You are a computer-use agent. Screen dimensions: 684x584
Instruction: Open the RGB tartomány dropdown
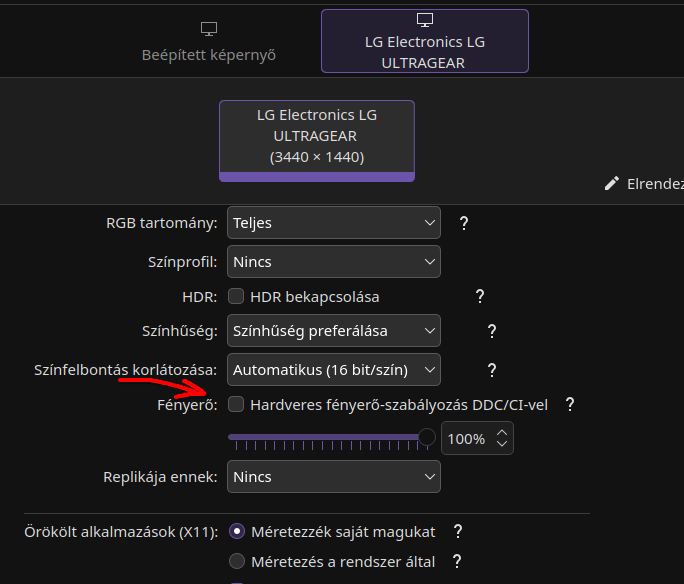[x=334, y=223]
